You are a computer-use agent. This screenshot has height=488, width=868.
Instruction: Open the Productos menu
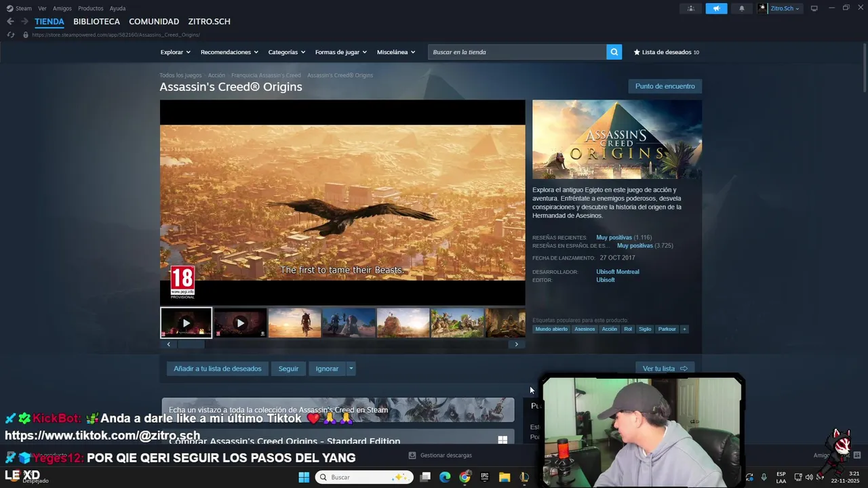tap(91, 8)
